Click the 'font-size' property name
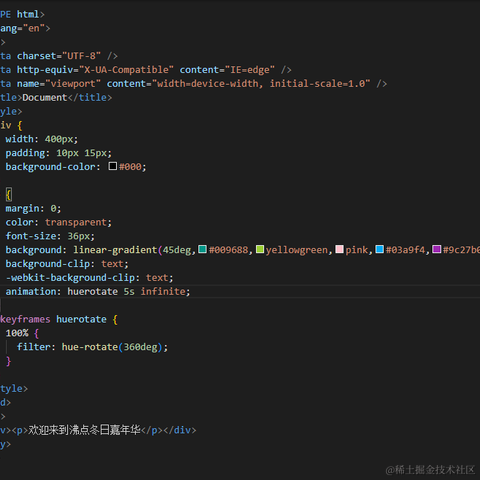Image resolution: width=480 pixels, height=480 pixels. (x=31, y=236)
